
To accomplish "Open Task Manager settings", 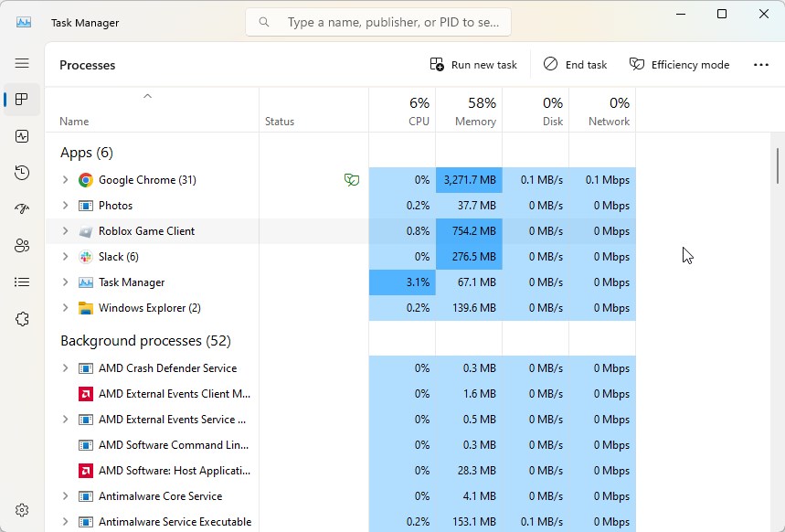I will click(22, 510).
